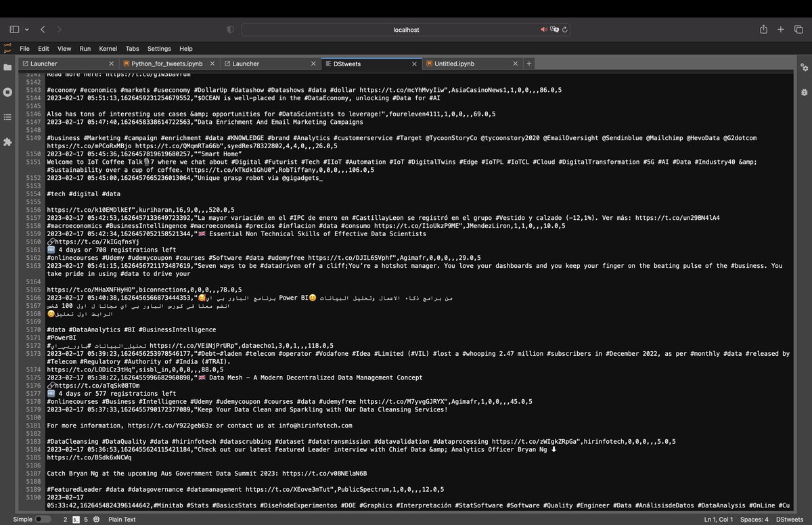The width and height of the screenshot is (812, 525).
Task: Close the Untitled.ipynb tab
Action: [516, 64]
